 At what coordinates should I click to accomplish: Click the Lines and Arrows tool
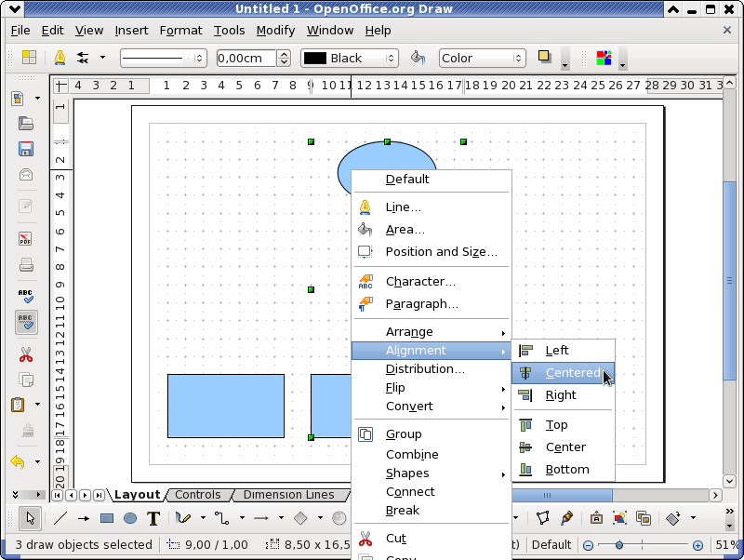tap(261, 518)
